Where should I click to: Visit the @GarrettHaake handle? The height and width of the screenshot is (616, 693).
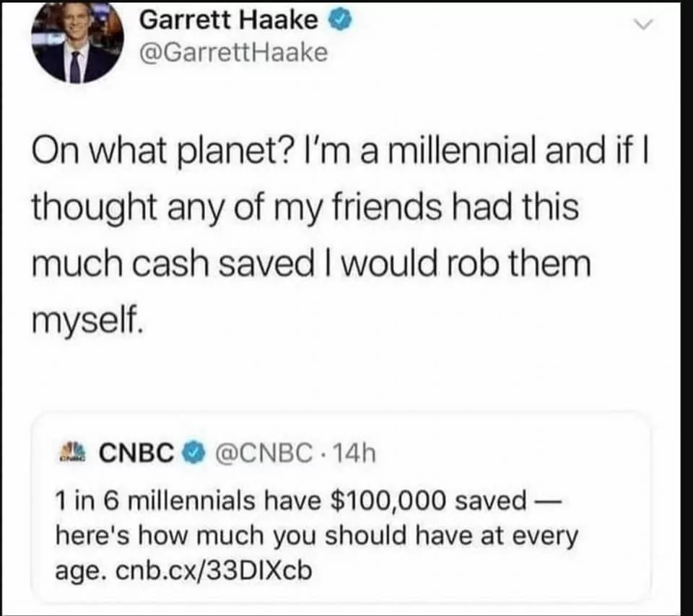(232, 53)
